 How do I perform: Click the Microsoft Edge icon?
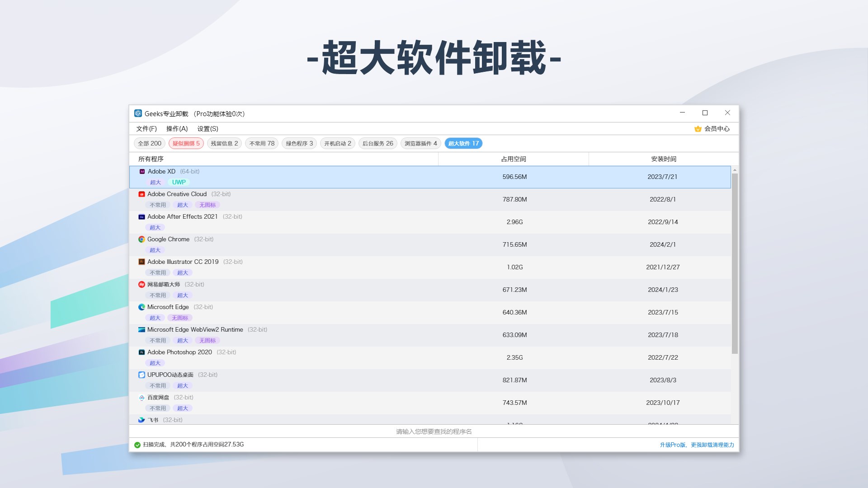click(x=142, y=307)
